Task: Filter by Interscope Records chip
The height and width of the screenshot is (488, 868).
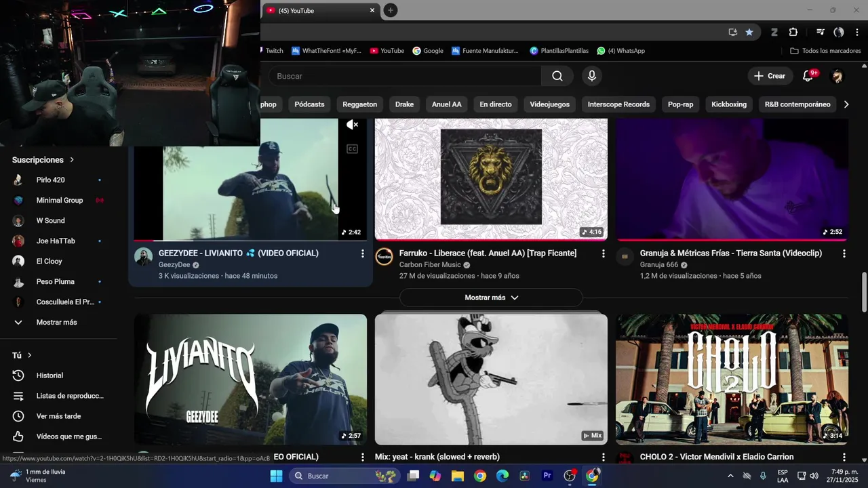Action: pyautogui.click(x=618, y=104)
